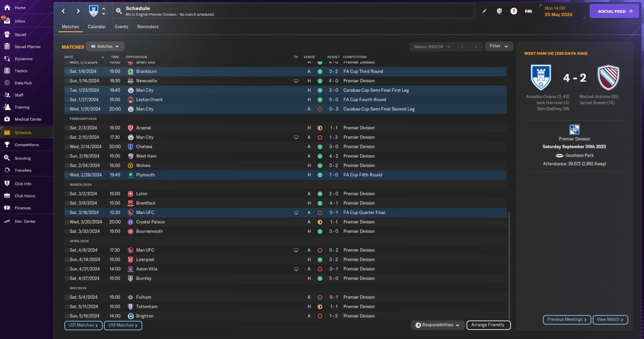
Task: Go forward with the right arrow
Action: coord(78,11)
